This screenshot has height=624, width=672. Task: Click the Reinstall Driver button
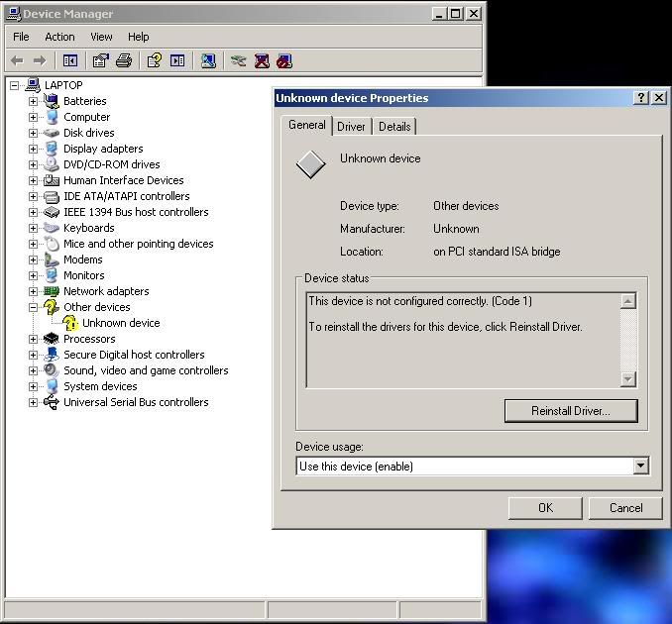pos(570,410)
